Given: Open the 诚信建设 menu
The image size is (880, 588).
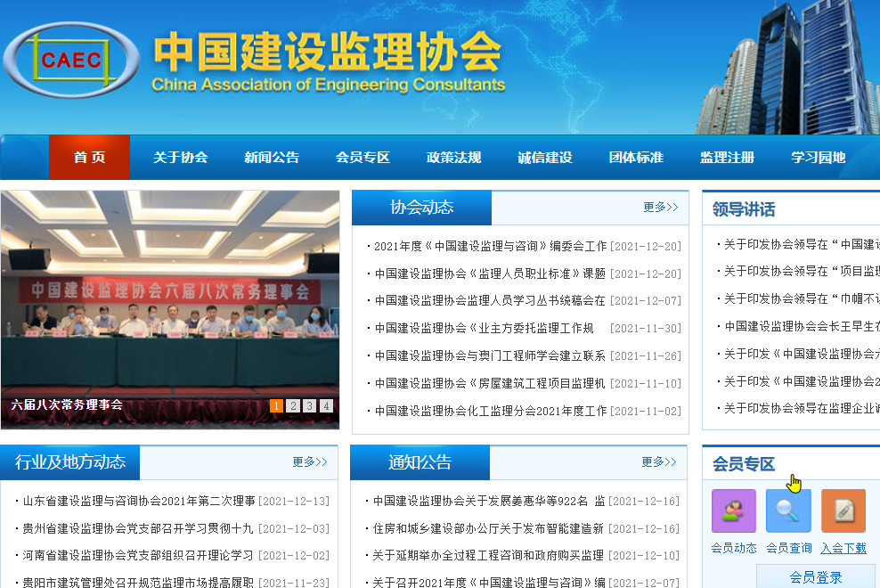Looking at the screenshot, I should click(x=545, y=158).
